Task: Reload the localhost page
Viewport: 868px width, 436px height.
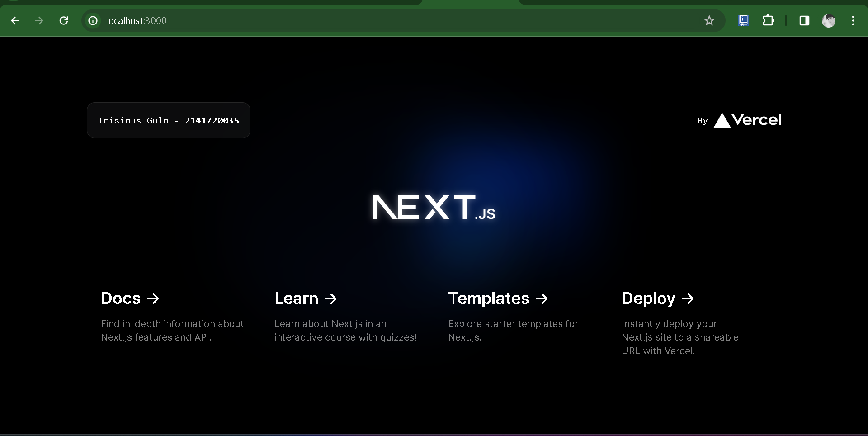Action: pyautogui.click(x=64, y=20)
